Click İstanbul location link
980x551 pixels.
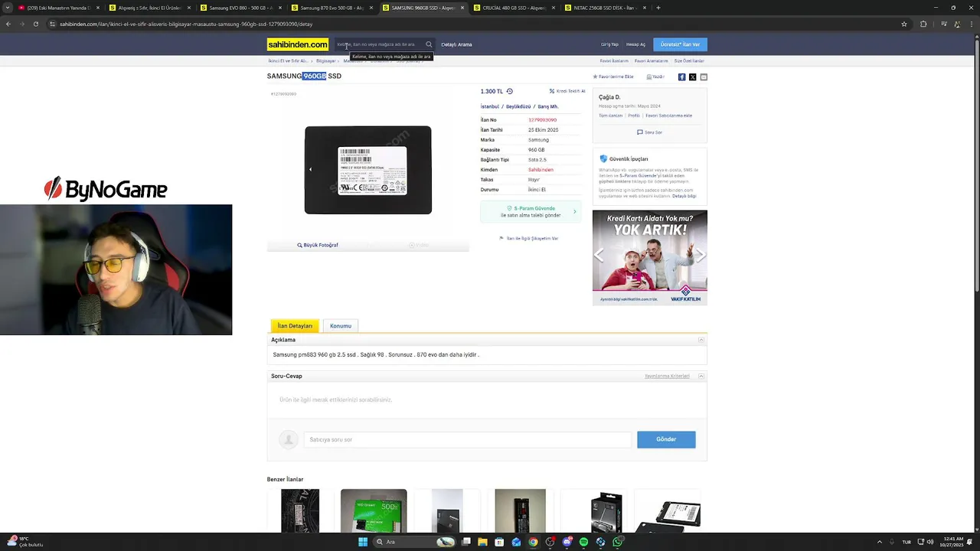click(x=489, y=106)
